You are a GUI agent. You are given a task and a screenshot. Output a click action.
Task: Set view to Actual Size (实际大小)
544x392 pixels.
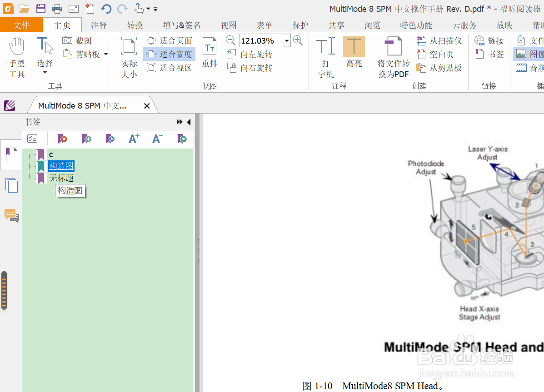pyautogui.click(x=129, y=58)
